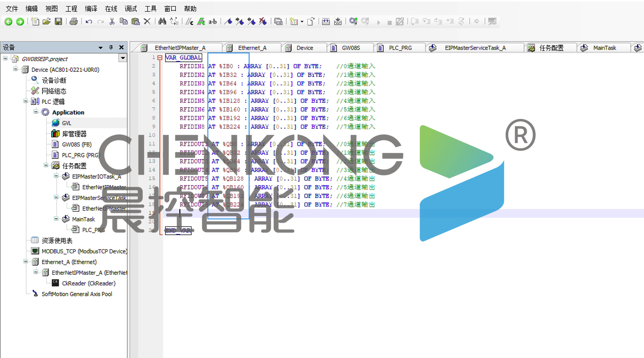Switch to the PLC_PRG editor tab
644x358 pixels.
400,48
